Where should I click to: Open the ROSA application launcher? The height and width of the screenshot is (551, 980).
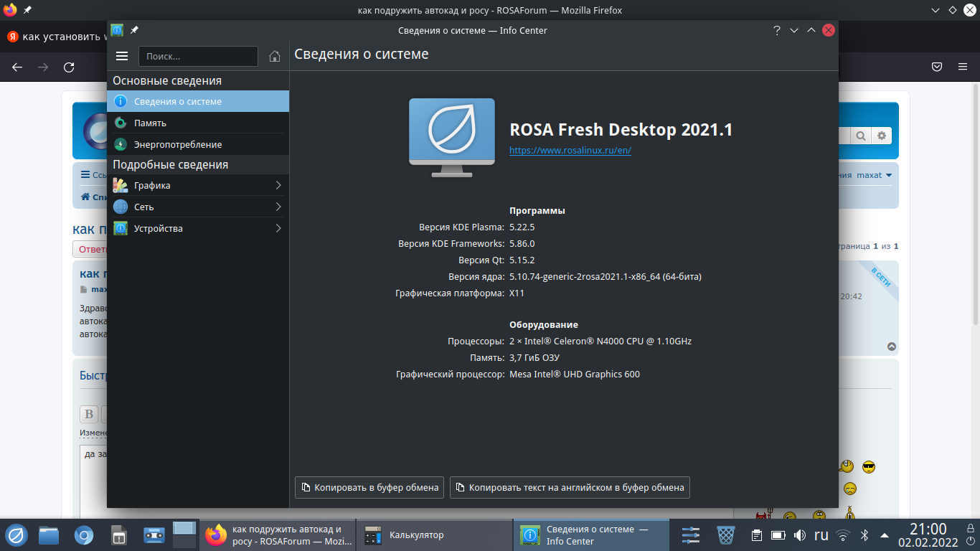[x=17, y=535]
